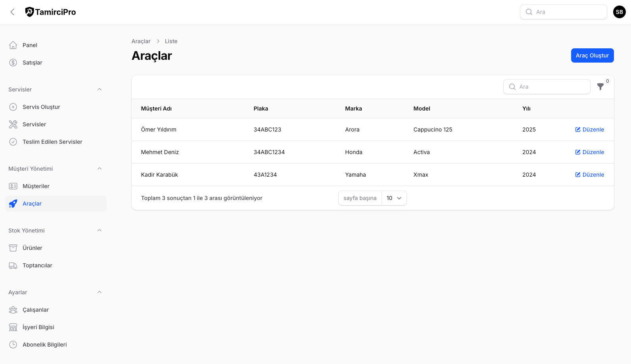The height and width of the screenshot is (364, 631).
Task: Edit Ömer Yıldırım's vehicle via Düzenle
Action: tap(590, 130)
